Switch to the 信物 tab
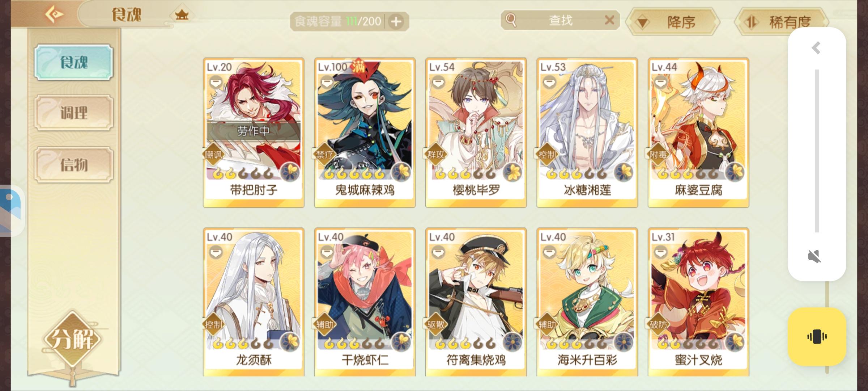The height and width of the screenshot is (391, 868). coord(74,165)
